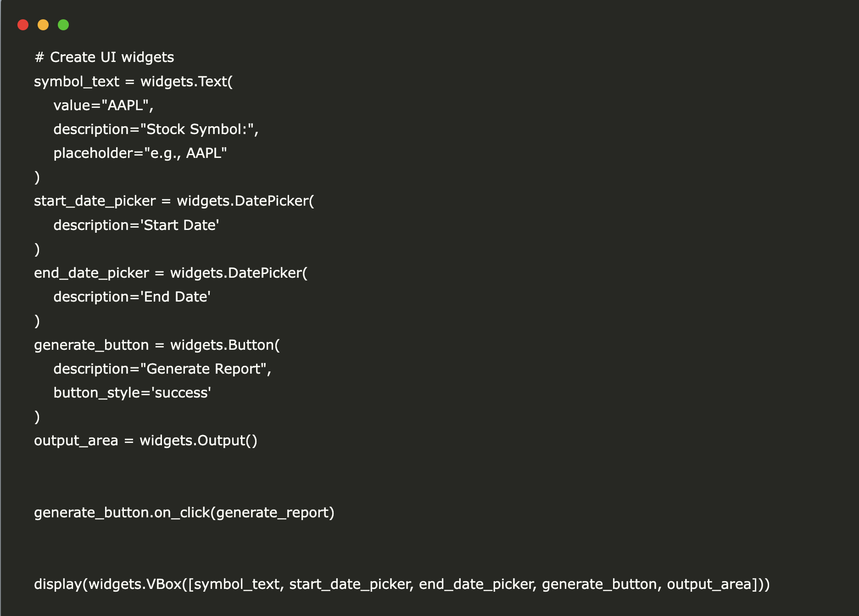This screenshot has height=616, width=859.
Task: Place cursor on symbol_text assignment line
Action: click(x=134, y=82)
